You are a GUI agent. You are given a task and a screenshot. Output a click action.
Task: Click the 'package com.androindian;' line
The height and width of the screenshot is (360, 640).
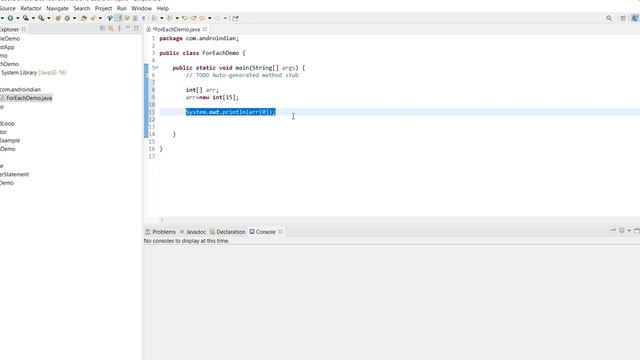[x=199, y=38]
